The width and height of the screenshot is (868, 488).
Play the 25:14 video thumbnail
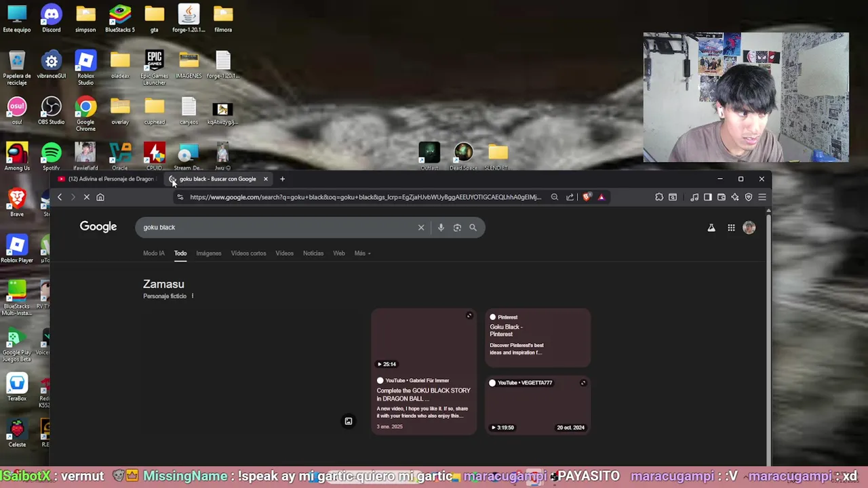424,339
